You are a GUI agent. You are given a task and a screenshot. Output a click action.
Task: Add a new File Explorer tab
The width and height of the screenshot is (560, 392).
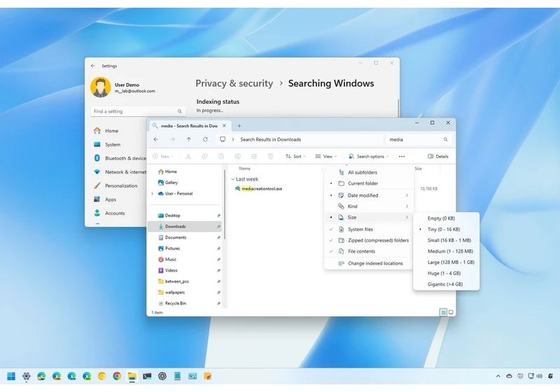(239, 126)
